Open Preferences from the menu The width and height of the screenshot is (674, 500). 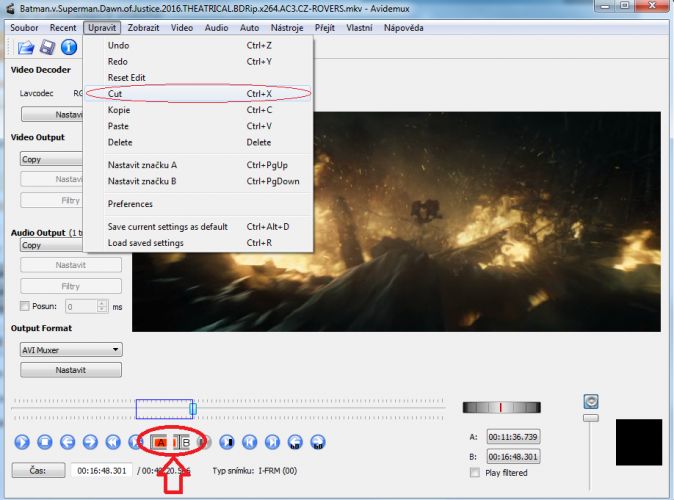click(198, 204)
